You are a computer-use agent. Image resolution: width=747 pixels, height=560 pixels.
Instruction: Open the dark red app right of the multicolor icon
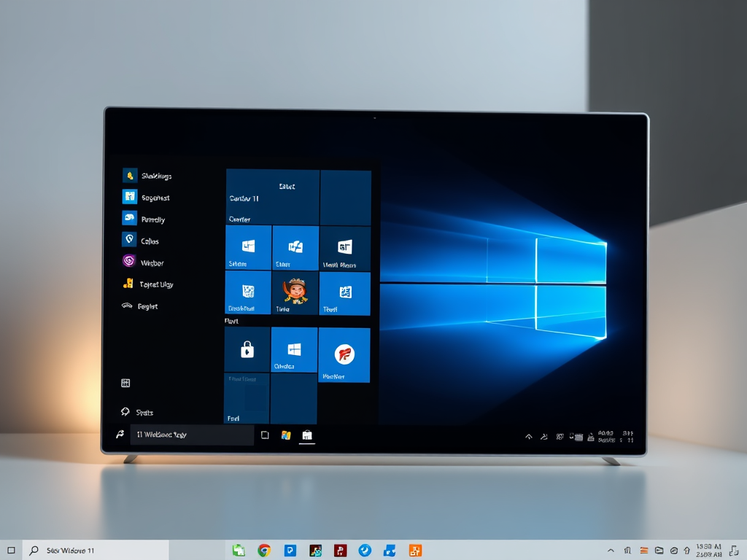coord(340,551)
